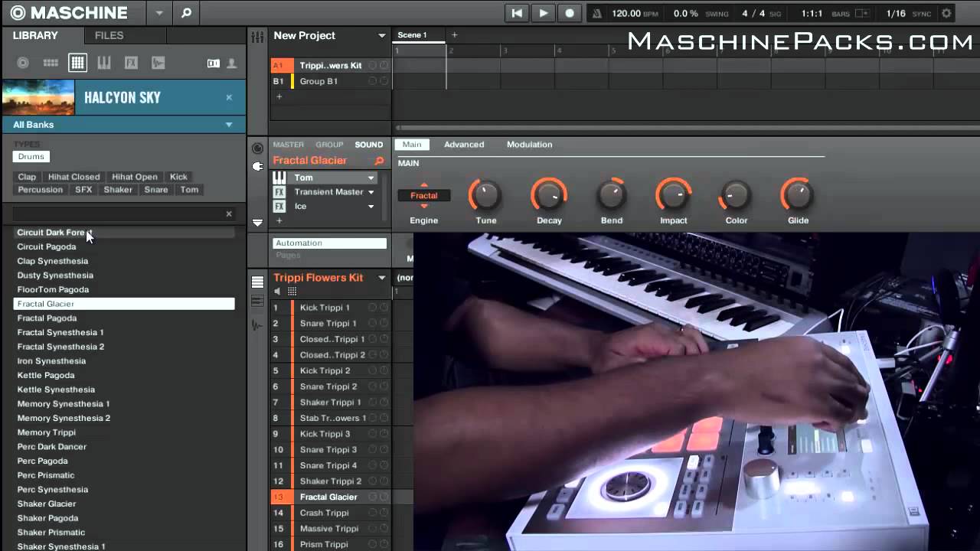This screenshot has height=551, width=980.
Task: Filter by Snare type tag
Action: 156,190
